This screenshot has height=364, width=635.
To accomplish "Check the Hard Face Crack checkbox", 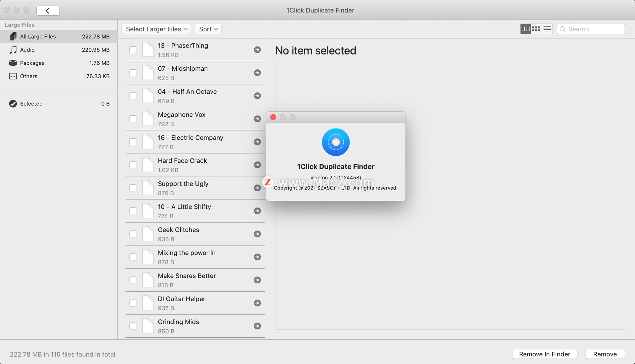I will pyautogui.click(x=133, y=165).
